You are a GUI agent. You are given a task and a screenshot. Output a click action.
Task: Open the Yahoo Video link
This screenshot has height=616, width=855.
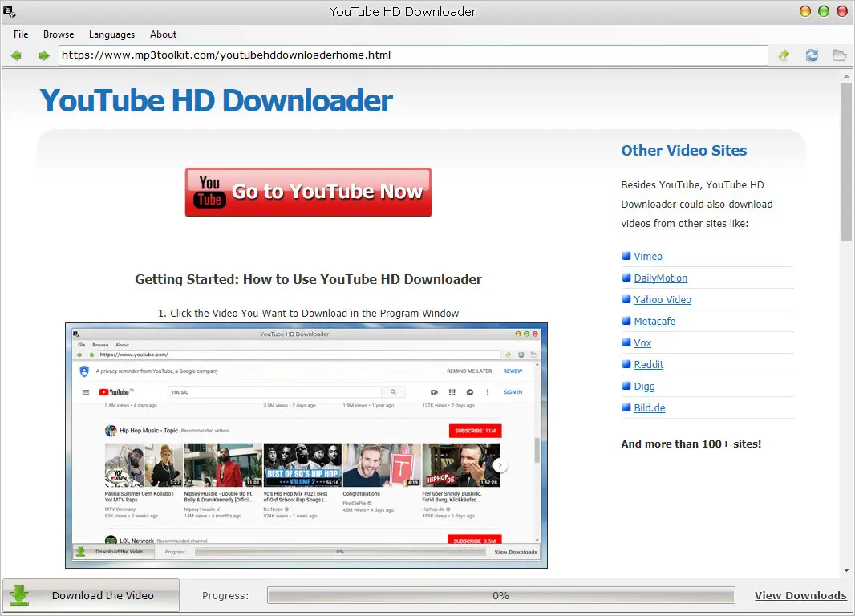click(x=663, y=299)
